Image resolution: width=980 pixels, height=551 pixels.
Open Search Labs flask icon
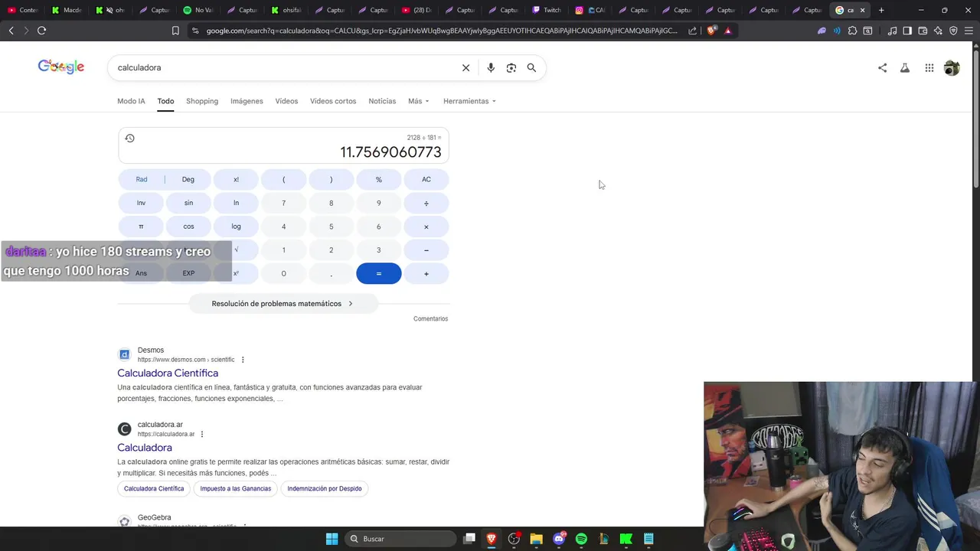(905, 67)
